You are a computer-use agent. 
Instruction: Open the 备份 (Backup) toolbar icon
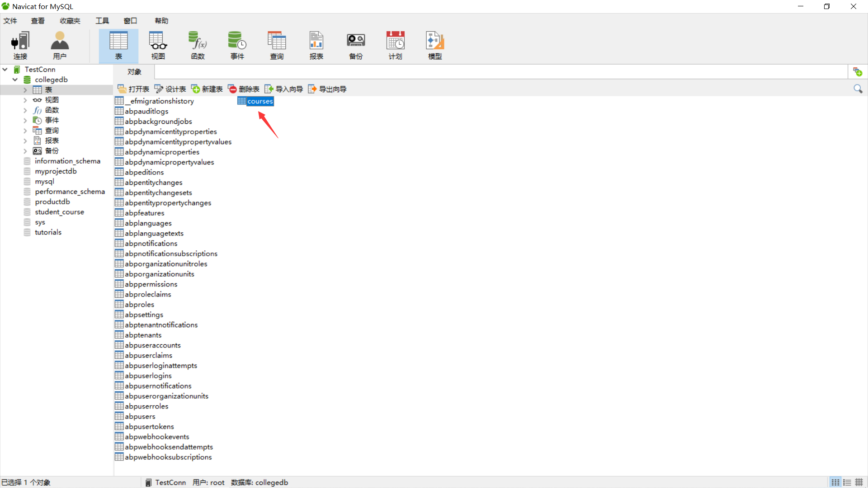[356, 45]
